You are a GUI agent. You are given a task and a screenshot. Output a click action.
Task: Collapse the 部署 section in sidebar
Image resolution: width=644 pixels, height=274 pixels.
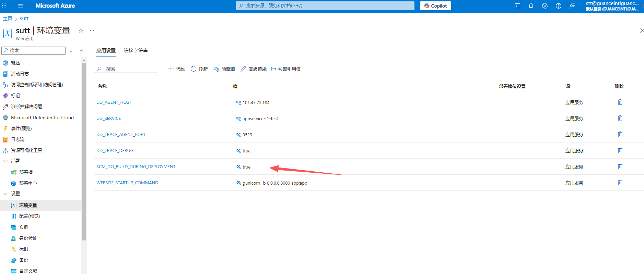pyautogui.click(x=5, y=161)
